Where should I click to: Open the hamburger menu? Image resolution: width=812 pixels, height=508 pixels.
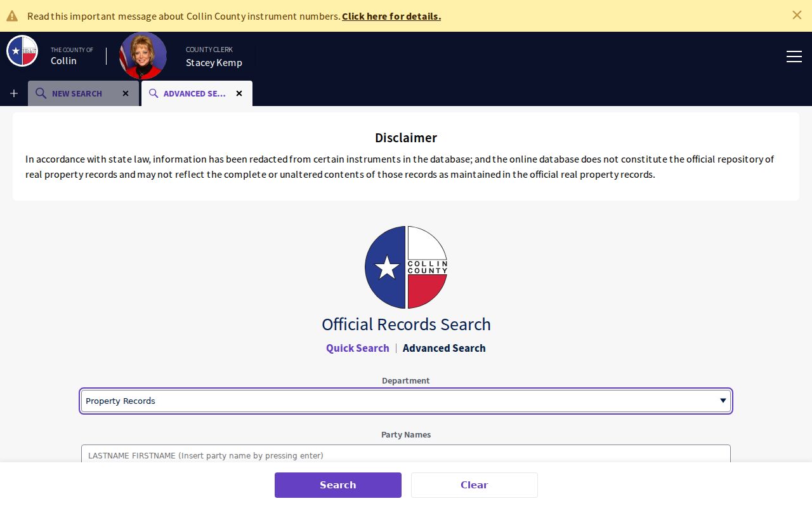(x=794, y=57)
